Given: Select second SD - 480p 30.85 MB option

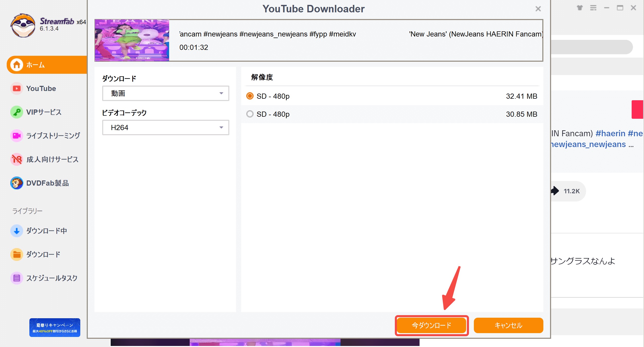Looking at the screenshot, I should click(x=392, y=114).
